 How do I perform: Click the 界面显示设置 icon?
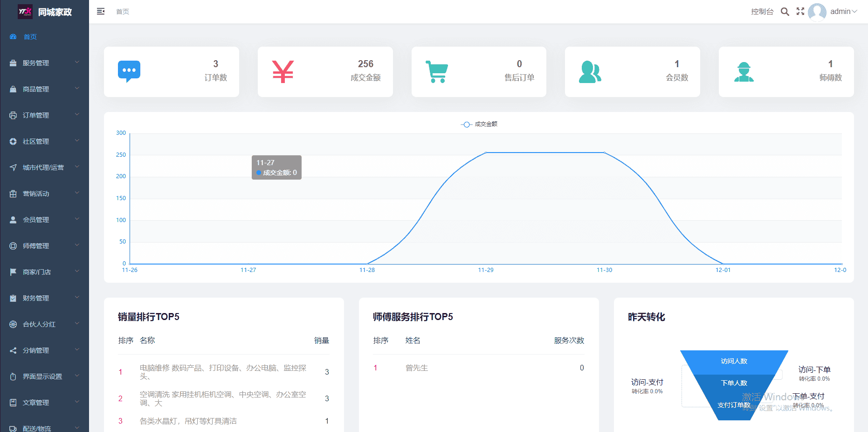point(13,376)
